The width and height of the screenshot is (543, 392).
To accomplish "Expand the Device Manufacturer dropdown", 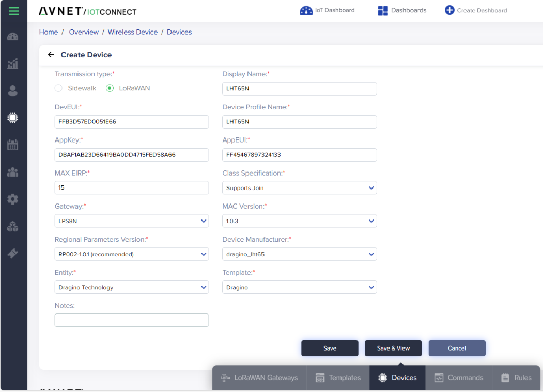I will point(299,254).
